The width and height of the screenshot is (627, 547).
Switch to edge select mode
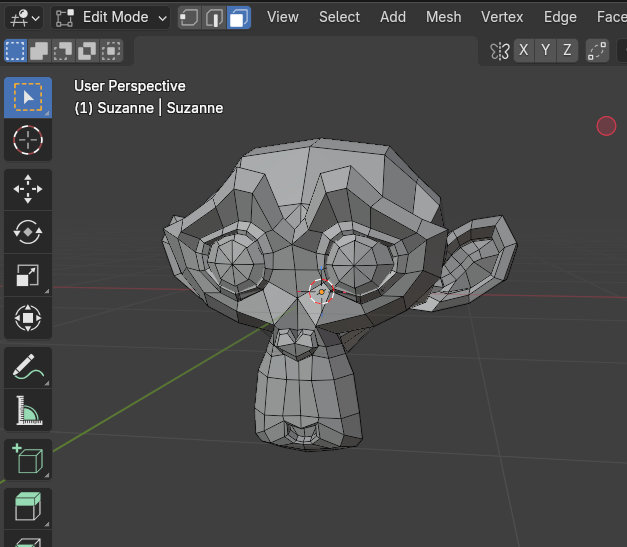[214, 18]
